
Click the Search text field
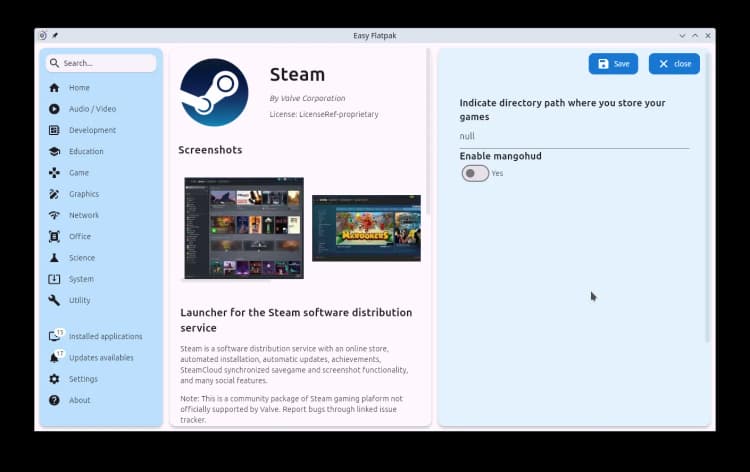pyautogui.click(x=101, y=63)
